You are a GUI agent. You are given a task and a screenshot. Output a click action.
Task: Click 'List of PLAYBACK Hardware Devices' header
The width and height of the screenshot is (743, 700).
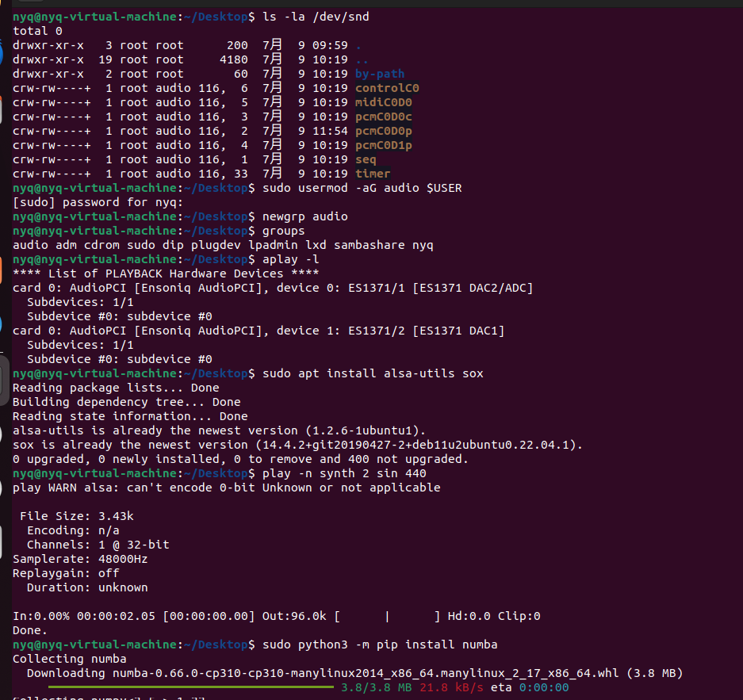coord(166,273)
